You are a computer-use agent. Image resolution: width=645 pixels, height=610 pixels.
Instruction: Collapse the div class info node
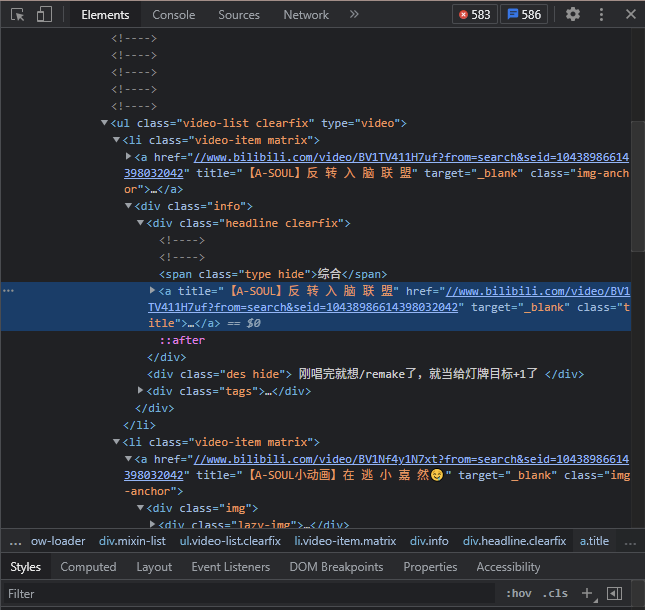pos(128,205)
